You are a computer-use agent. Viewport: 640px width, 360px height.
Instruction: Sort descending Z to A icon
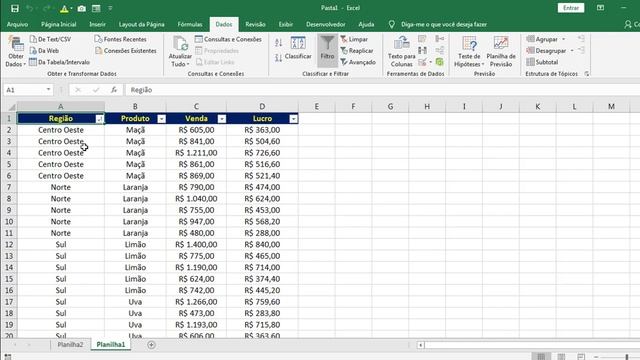[278, 58]
